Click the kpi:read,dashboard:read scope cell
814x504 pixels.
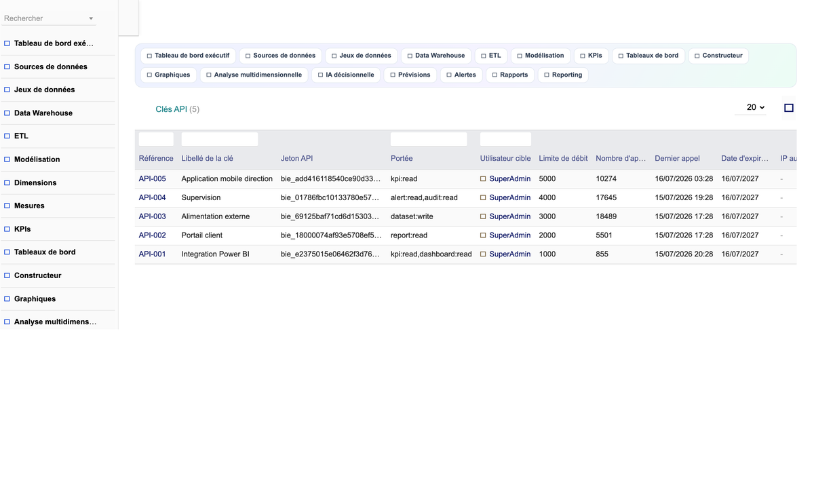point(431,254)
